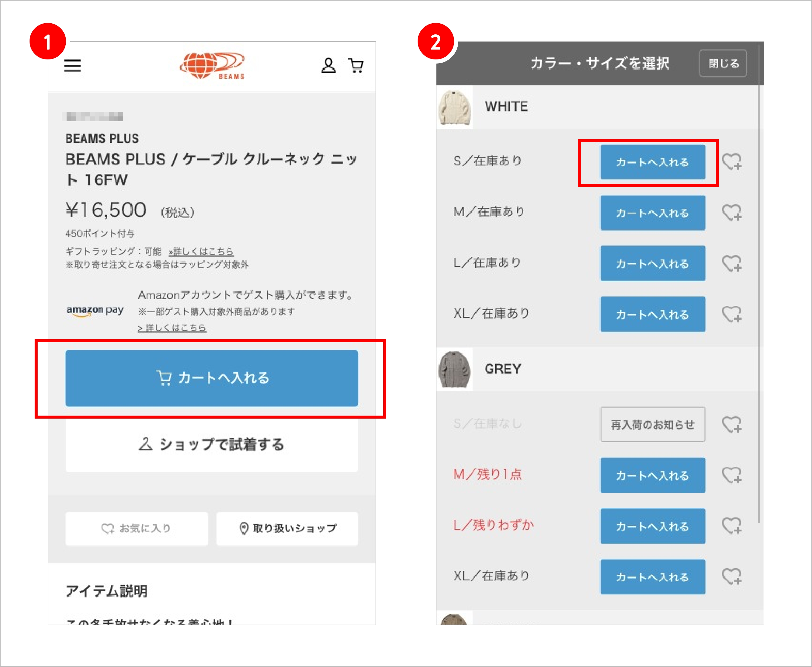Click the amazon pay logo
The width and height of the screenshot is (812, 667).
(x=95, y=311)
